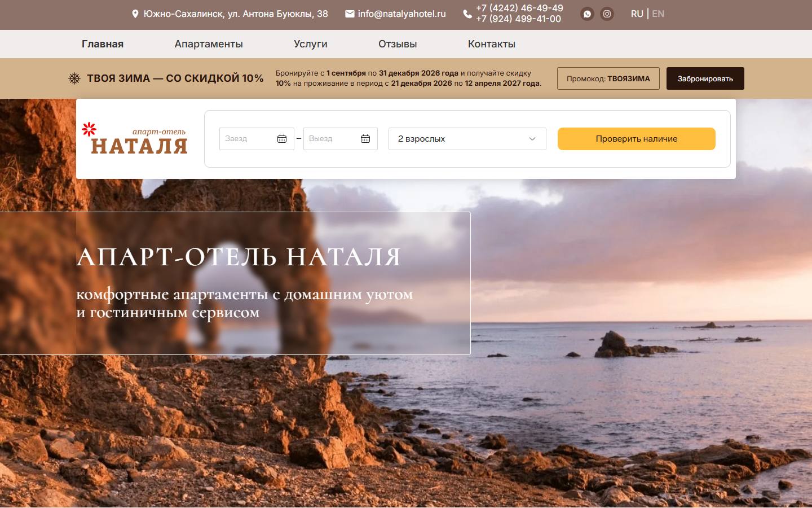
Task: Click the envelope icon next to the email
Action: point(350,14)
